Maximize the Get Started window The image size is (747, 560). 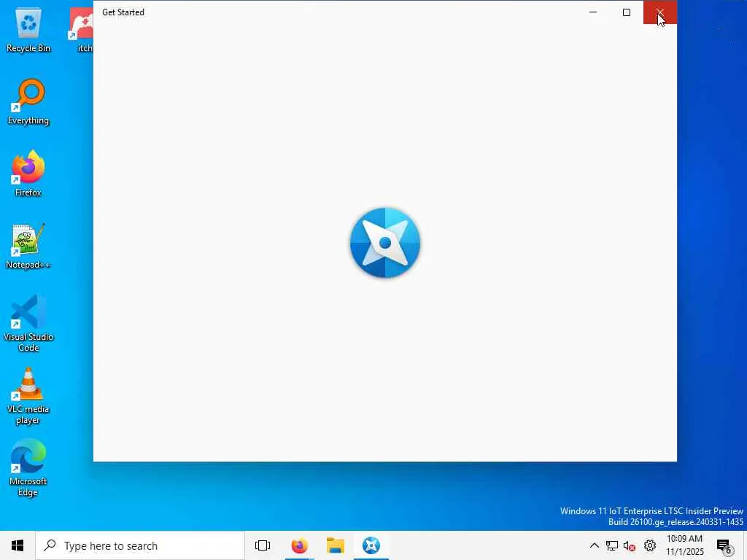pos(627,12)
